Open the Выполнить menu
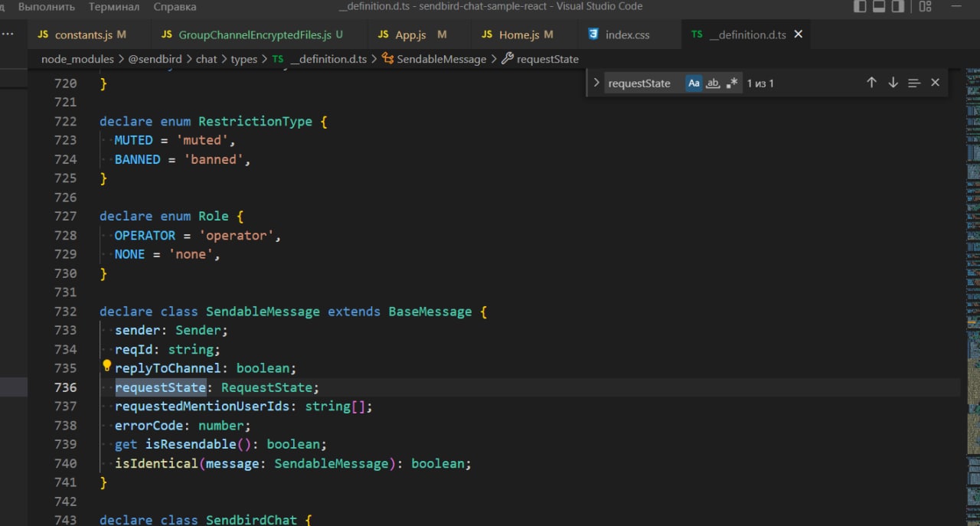This screenshot has width=980, height=526. [x=47, y=7]
